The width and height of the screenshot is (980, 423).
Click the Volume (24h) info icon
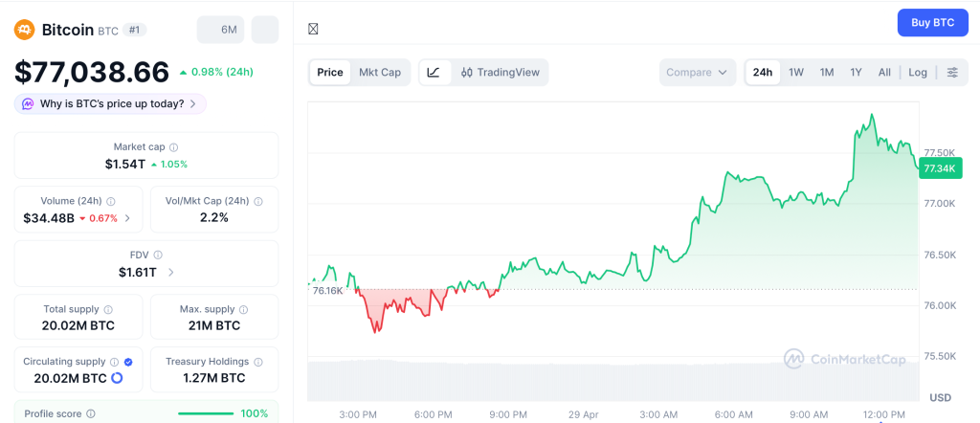coord(111,202)
